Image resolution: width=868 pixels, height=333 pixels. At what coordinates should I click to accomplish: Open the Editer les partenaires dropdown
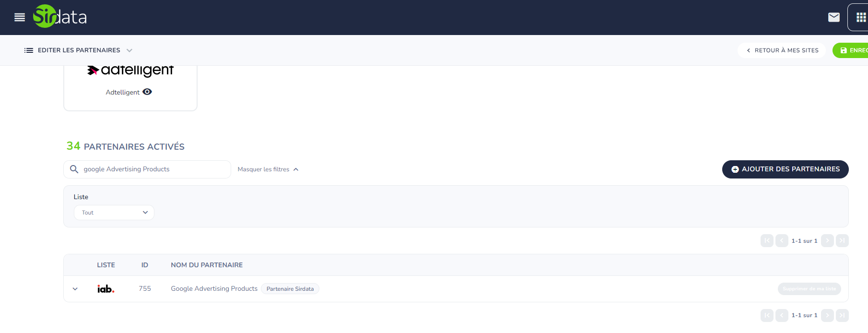point(79,50)
